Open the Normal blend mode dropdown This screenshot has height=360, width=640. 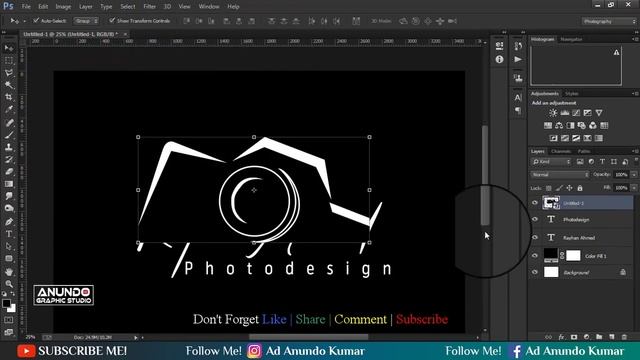560,174
